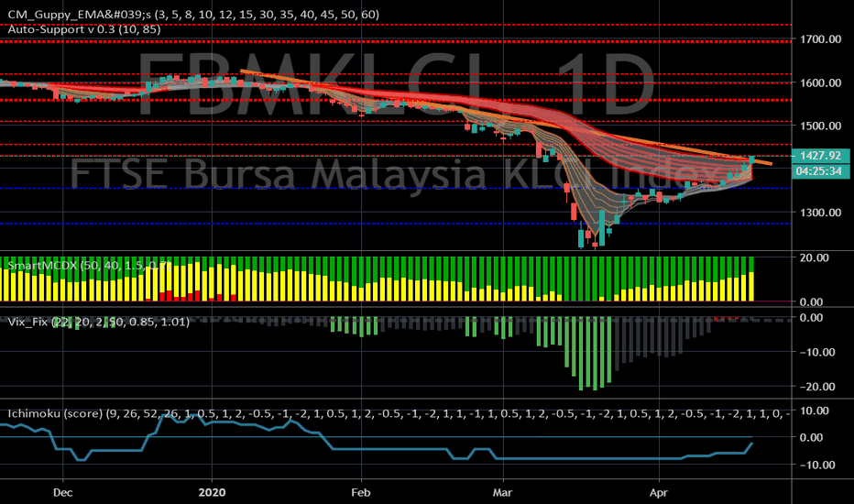Open the Ichimoku (score) indicator legend
The image size is (854, 504).
tap(398, 413)
